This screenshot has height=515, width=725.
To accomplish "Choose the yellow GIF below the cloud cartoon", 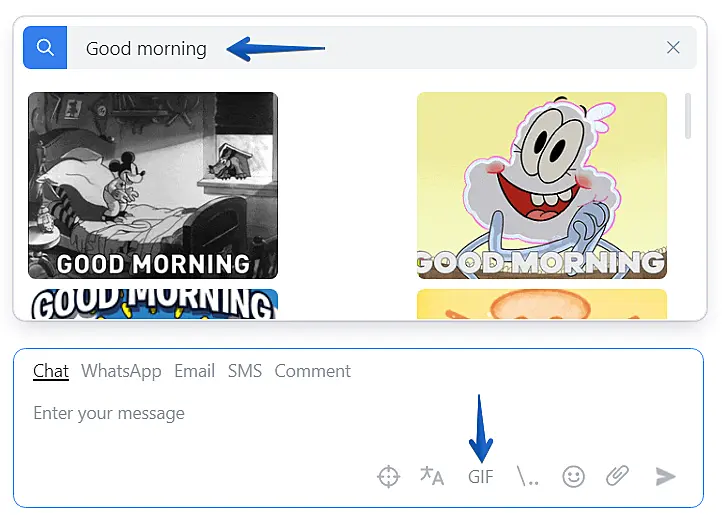I will [542, 304].
